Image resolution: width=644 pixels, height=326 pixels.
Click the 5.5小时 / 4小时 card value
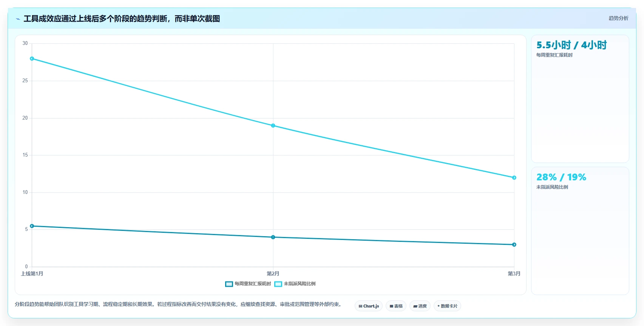571,45
